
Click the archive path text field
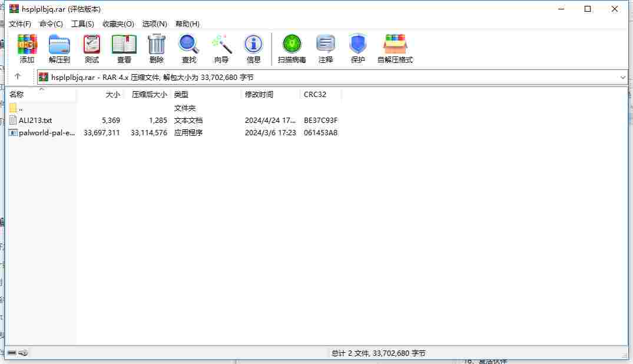[332, 77]
